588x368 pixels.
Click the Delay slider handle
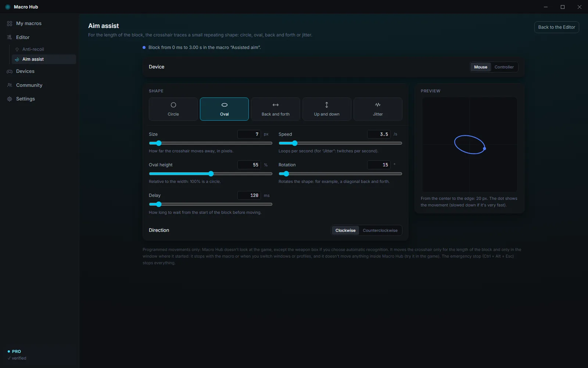pyautogui.click(x=159, y=204)
